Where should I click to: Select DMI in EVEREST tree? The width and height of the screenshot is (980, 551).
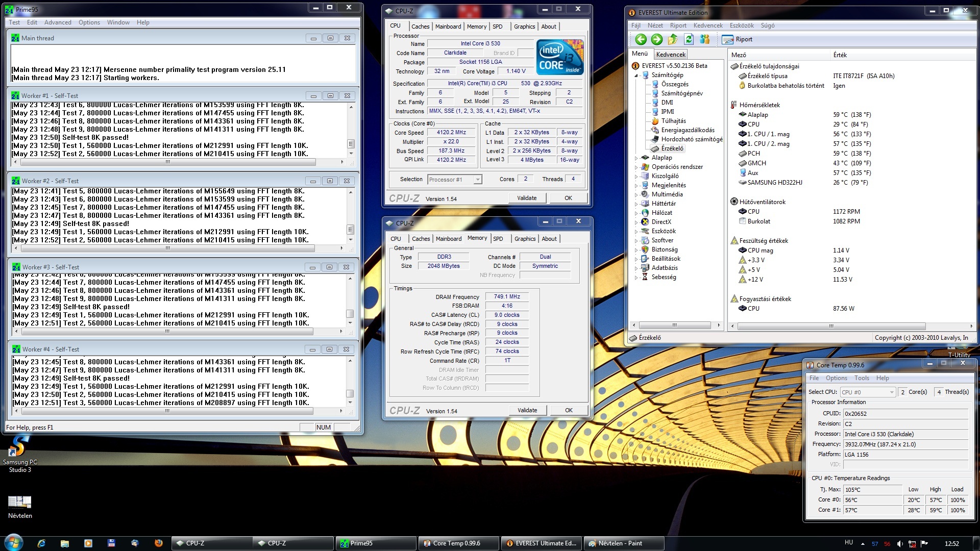(667, 103)
